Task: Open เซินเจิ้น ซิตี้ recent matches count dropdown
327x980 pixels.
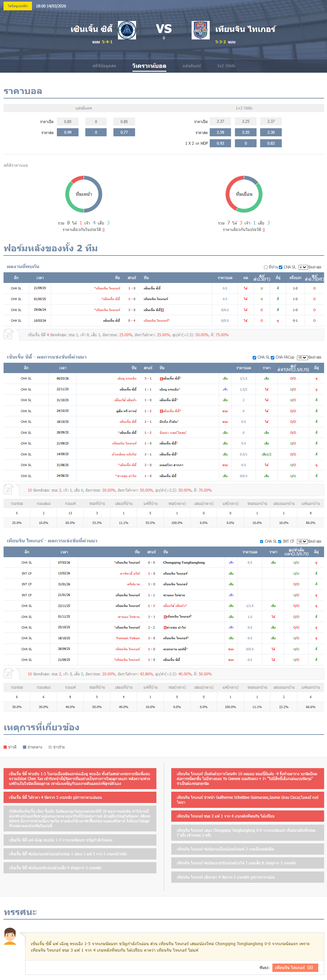Action: tap(302, 357)
